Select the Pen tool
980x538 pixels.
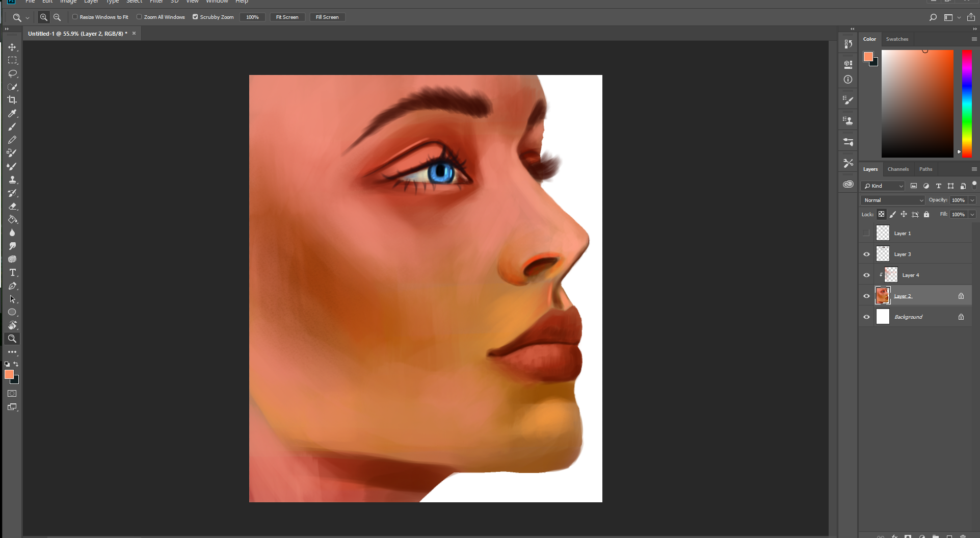[12, 286]
